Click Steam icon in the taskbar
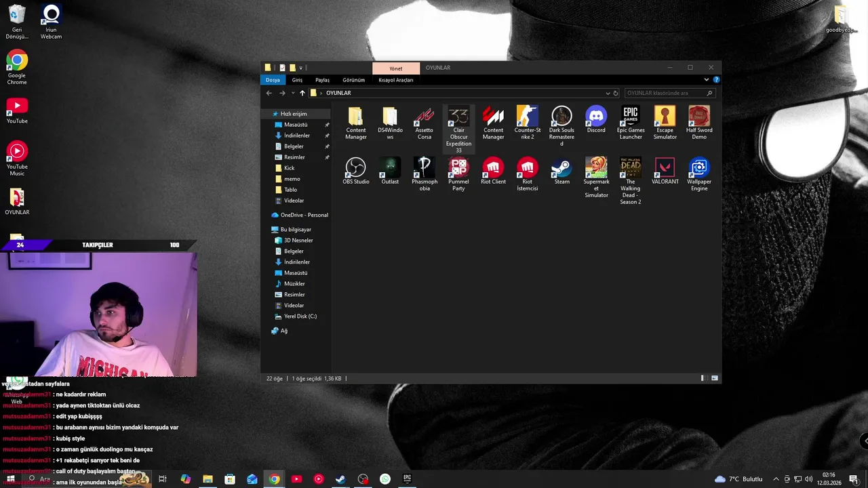The width and height of the screenshot is (868, 488). (x=340, y=479)
